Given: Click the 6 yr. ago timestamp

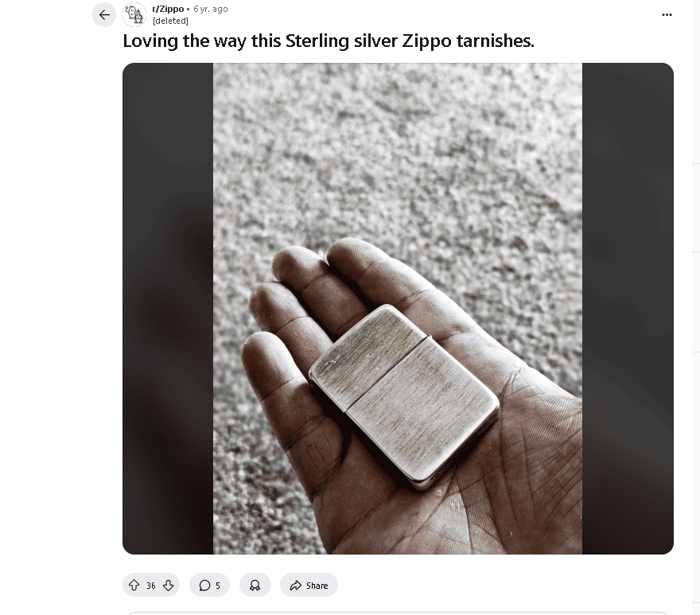Looking at the screenshot, I should (x=210, y=9).
